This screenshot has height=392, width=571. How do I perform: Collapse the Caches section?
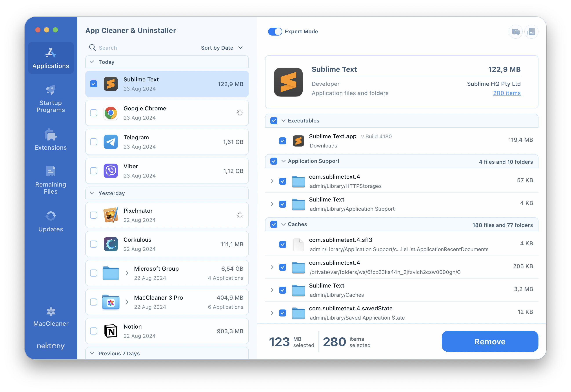[282, 224]
